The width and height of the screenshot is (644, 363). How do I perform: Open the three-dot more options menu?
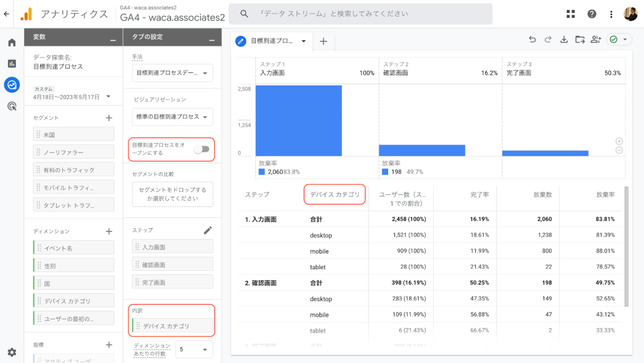(x=611, y=14)
